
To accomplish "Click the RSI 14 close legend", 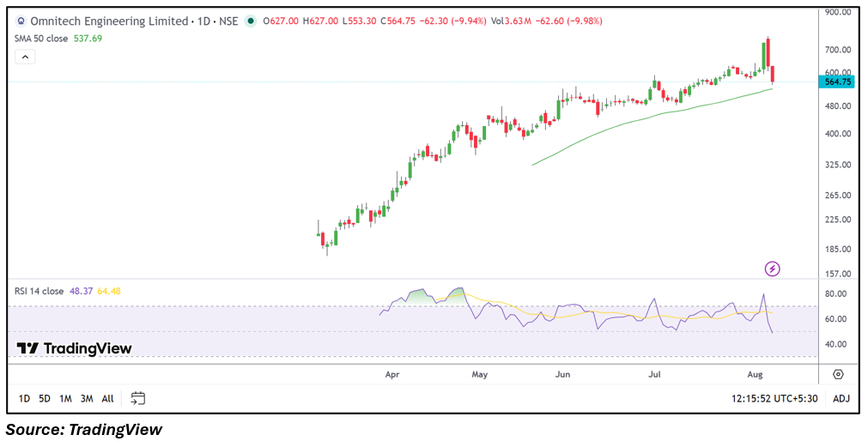I will pyautogui.click(x=39, y=291).
